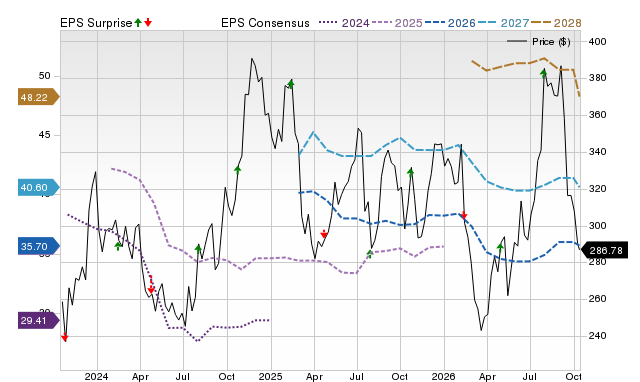Click the 260 label on price axis
The image size is (640, 382).
[598, 299]
